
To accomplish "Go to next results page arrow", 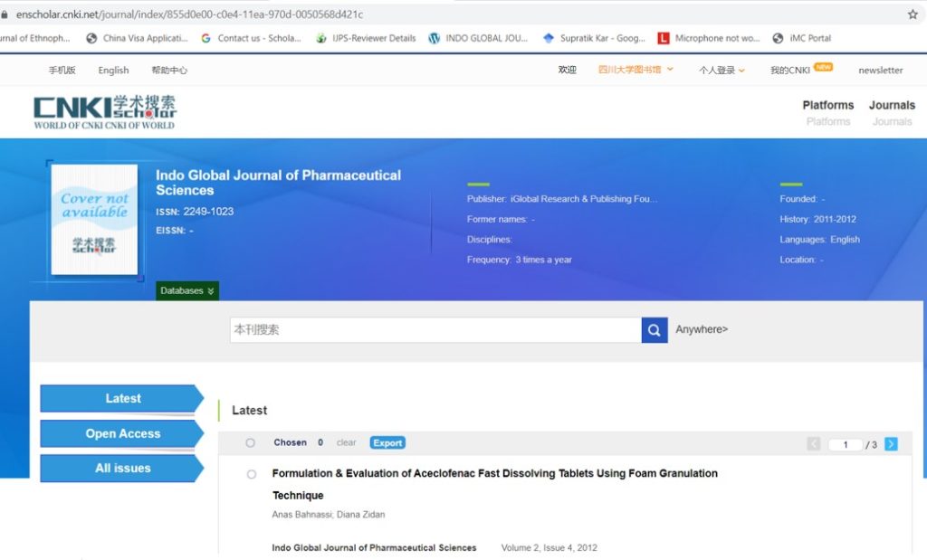I will (891, 444).
